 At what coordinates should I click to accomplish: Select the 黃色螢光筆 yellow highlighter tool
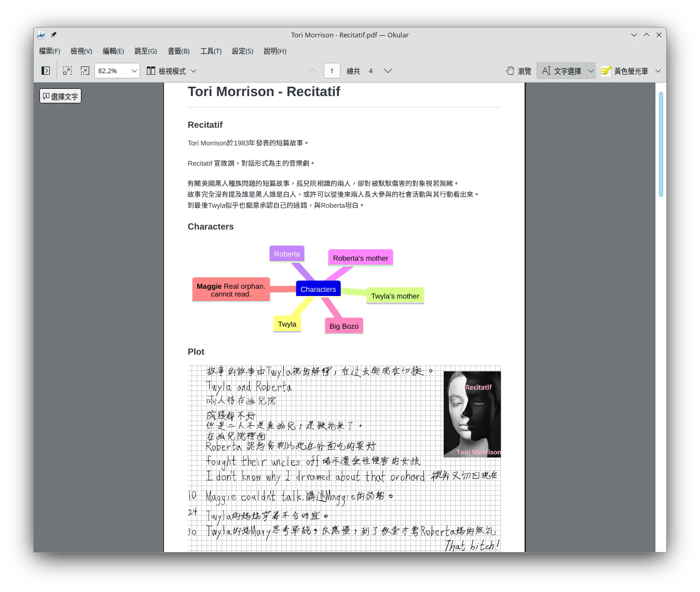click(x=625, y=71)
